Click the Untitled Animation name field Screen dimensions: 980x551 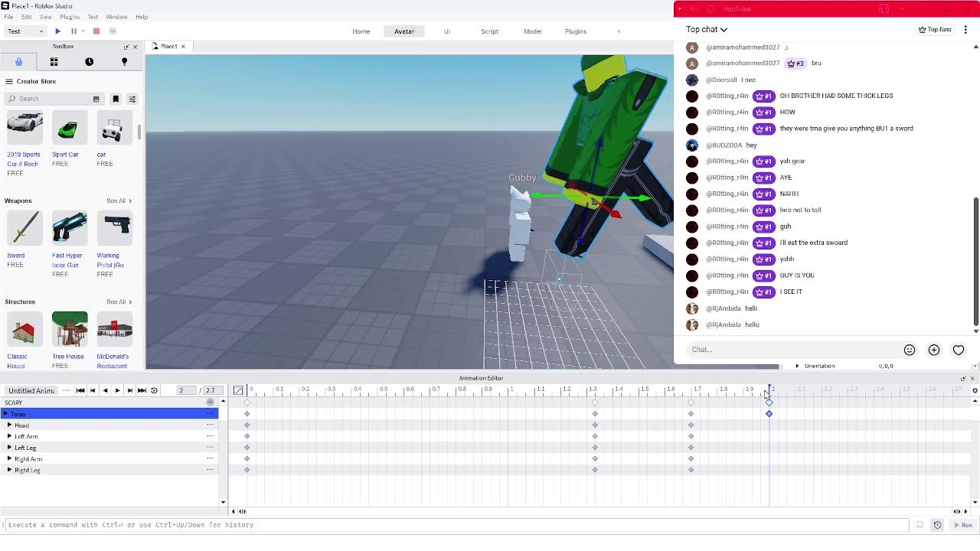click(x=31, y=390)
